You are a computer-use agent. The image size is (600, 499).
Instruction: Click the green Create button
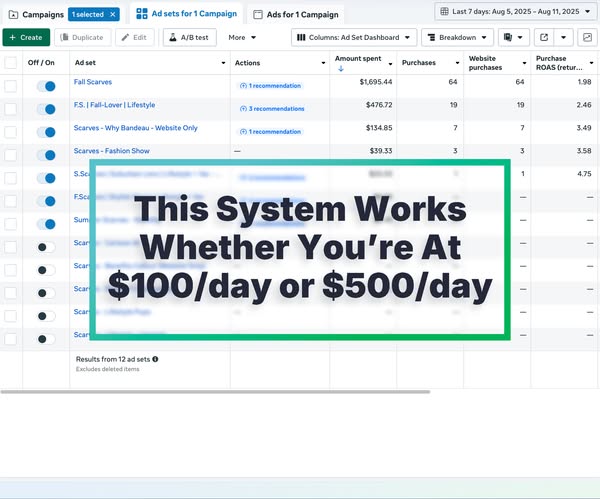click(x=25, y=37)
